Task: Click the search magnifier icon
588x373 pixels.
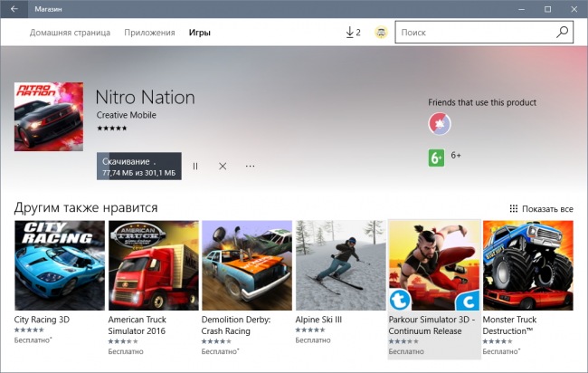Action: point(562,33)
